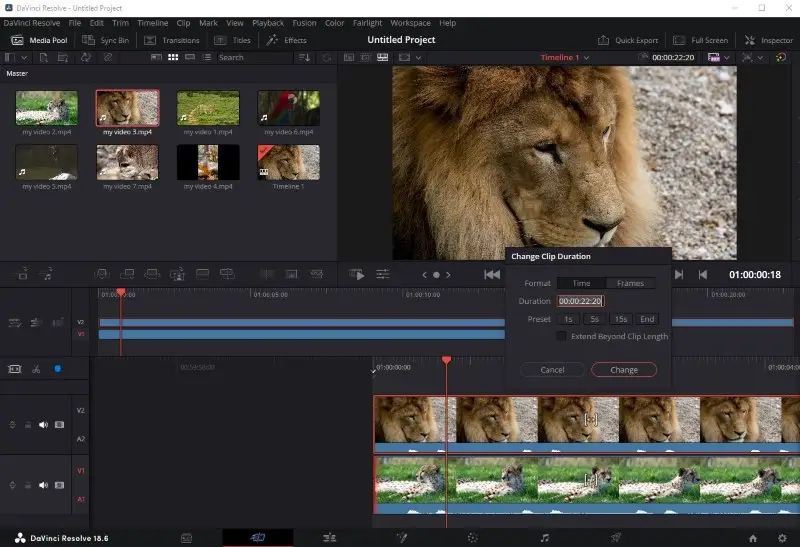Open the Project Settings gear icon
This screenshot has width=800, height=547.
(x=782, y=538)
